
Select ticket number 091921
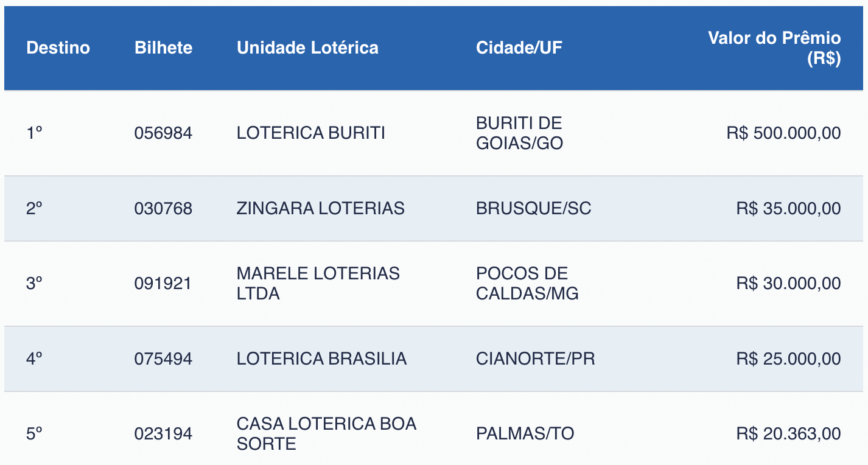[163, 284]
